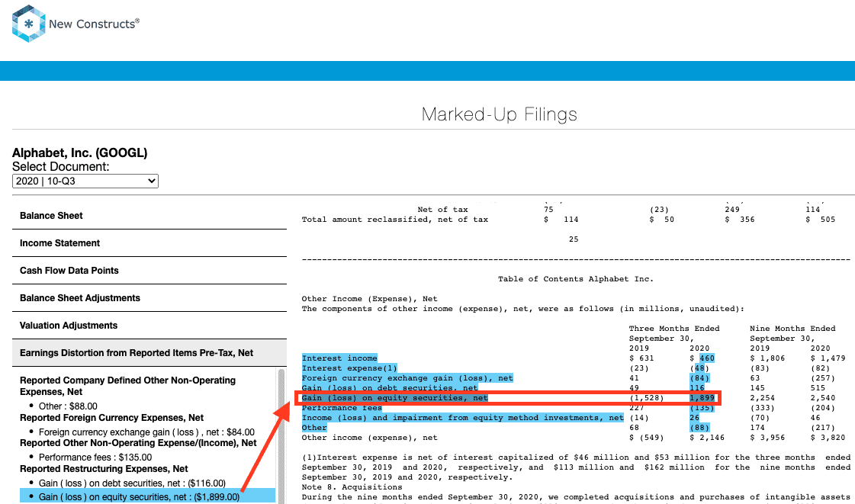Click the '$ 2,146' total in the filing table

707,438
